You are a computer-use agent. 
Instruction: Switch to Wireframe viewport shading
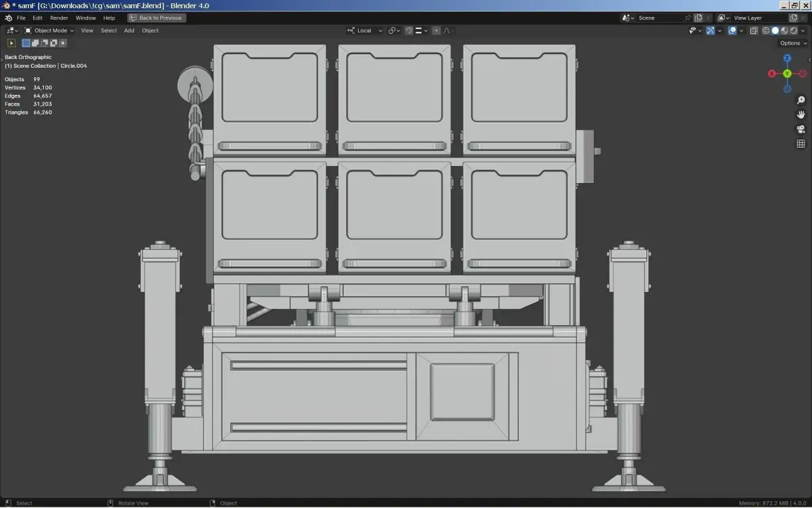tap(766, 30)
